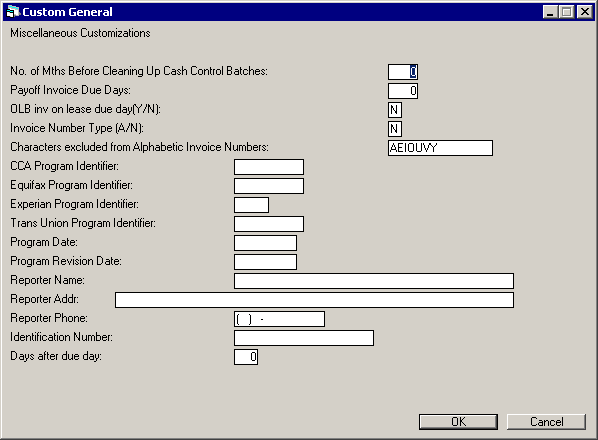Screen dimensions: 598x440
Task: Select the Identification Number field
Action: tap(304, 338)
